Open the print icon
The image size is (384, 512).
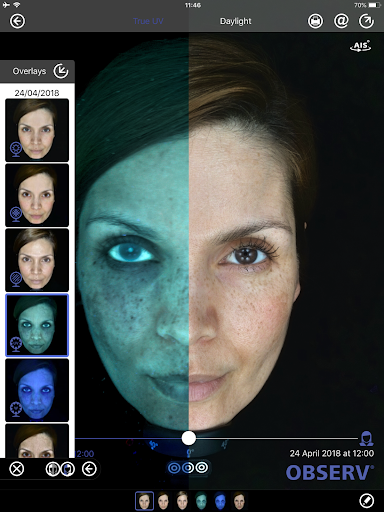(315, 21)
